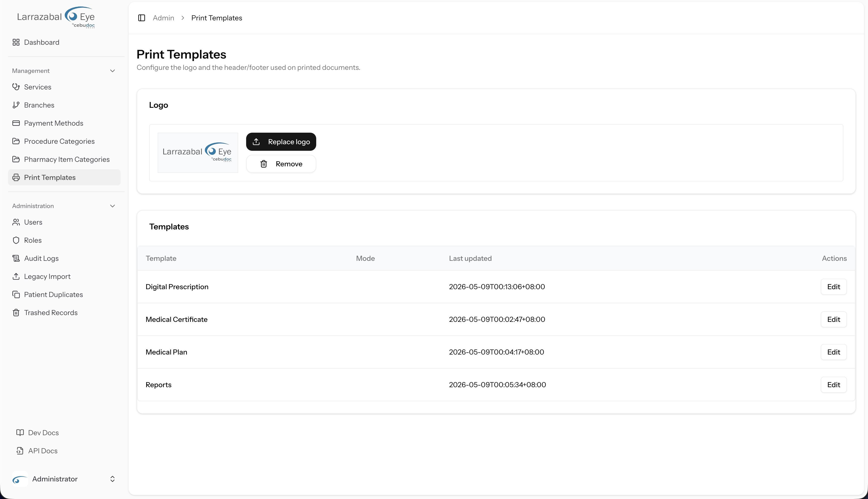Click the Procedure Categories folder icon
868x499 pixels.
pyautogui.click(x=16, y=141)
